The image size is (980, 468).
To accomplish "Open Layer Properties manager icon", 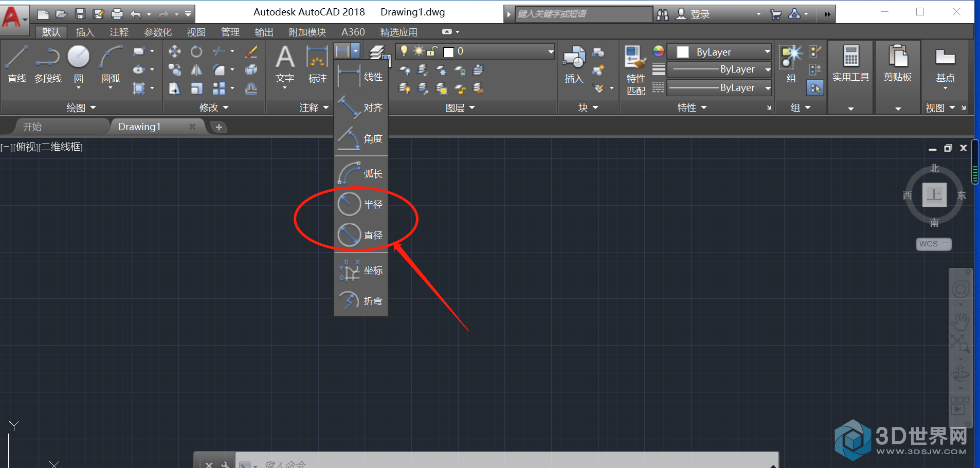I will tap(379, 53).
